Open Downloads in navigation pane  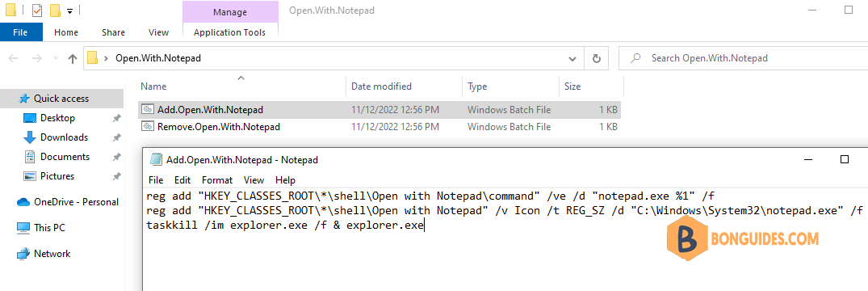tap(64, 137)
